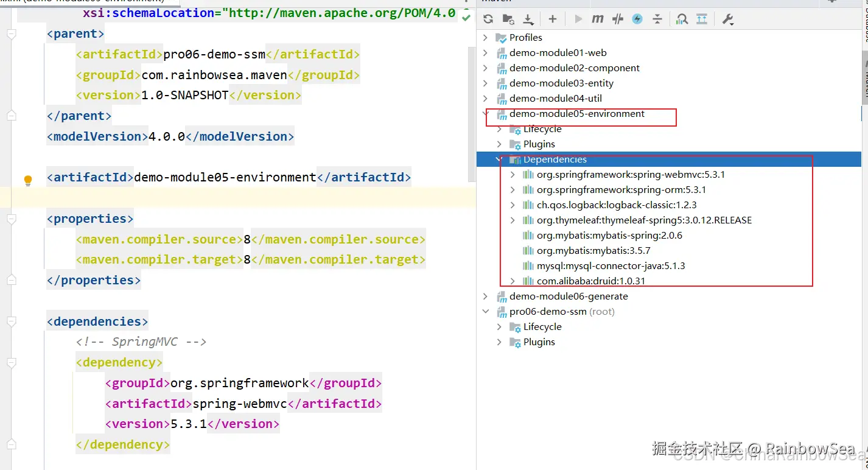This screenshot has height=470, width=868.
Task: Select demo-module05-environment tree item
Action: point(577,114)
